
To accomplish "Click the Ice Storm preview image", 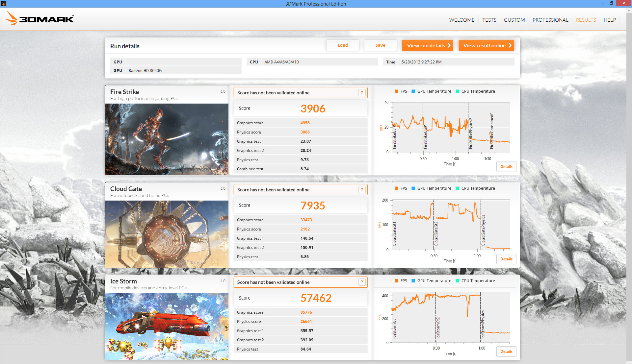I will [167, 327].
